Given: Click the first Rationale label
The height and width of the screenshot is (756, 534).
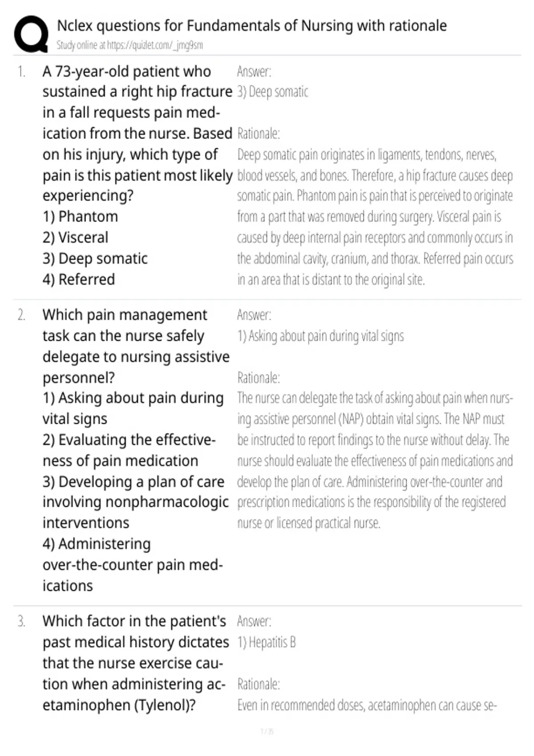Looking at the screenshot, I should pyautogui.click(x=259, y=133).
